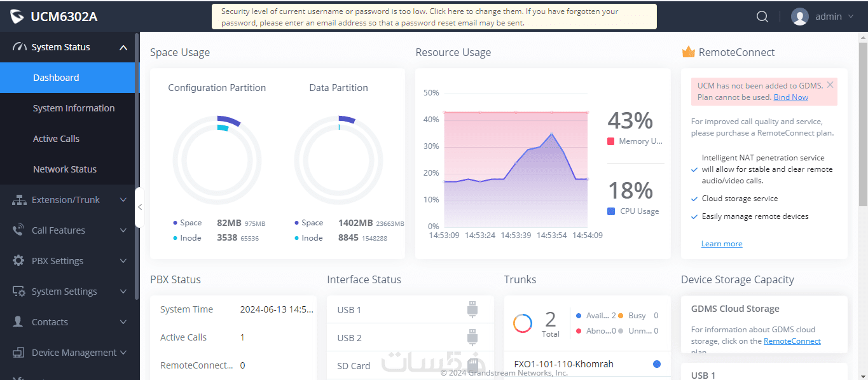
Task: Click the USB 2 port icon
Action: coord(472,337)
